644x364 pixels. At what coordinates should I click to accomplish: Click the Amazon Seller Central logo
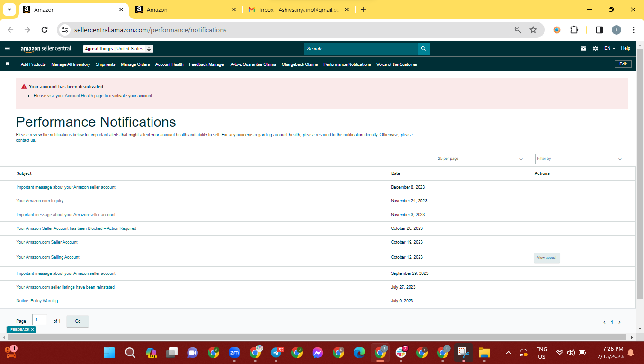click(x=46, y=48)
